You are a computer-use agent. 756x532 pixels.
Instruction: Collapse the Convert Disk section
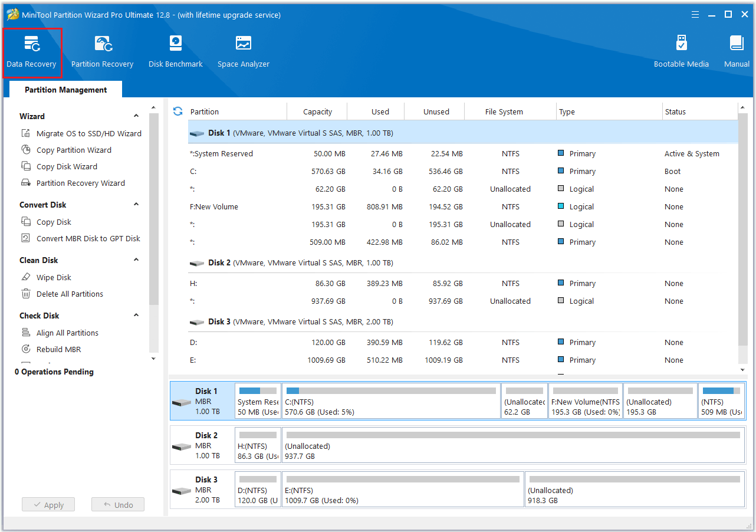click(136, 205)
